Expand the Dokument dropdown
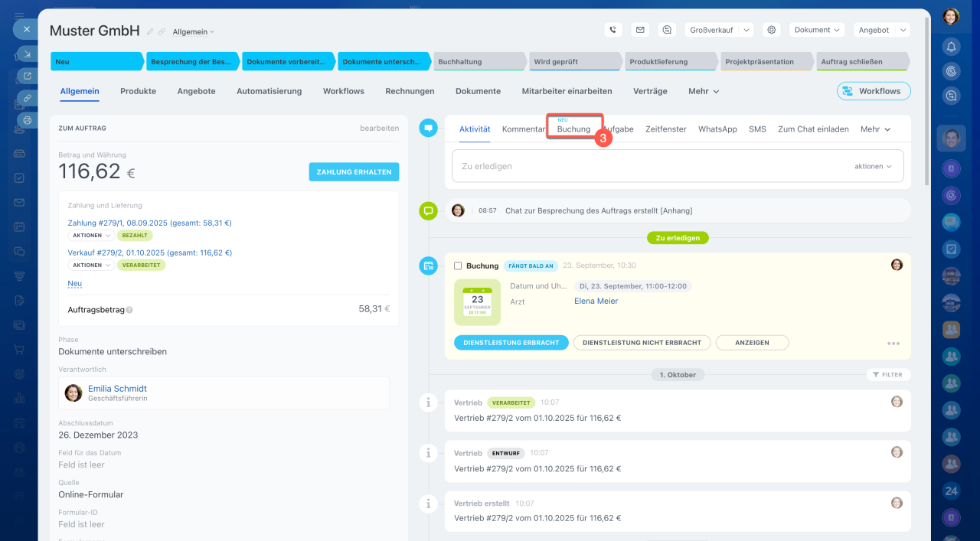Image resolution: width=980 pixels, height=541 pixels. [x=816, y=30]
